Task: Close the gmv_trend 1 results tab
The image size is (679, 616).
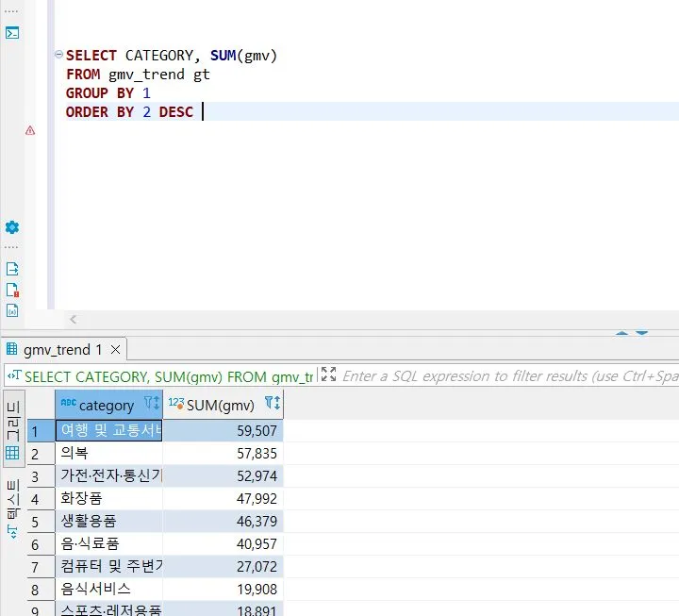Action: click(116, 349)
